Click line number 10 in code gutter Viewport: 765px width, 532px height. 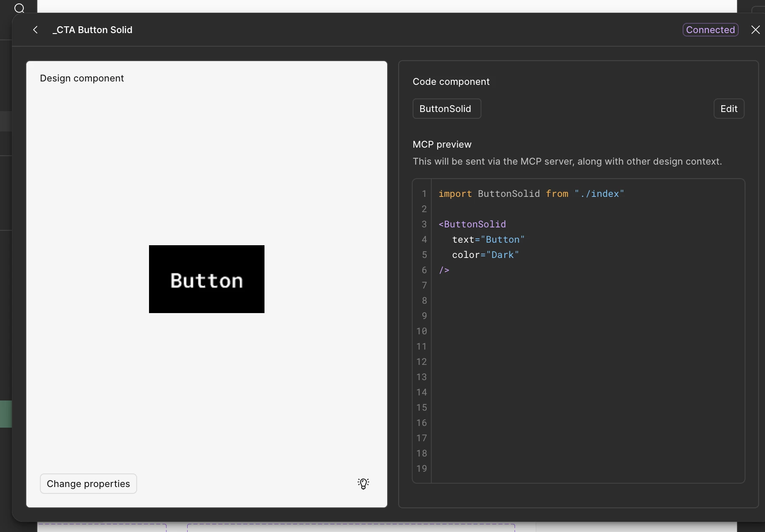coord(422,331)
